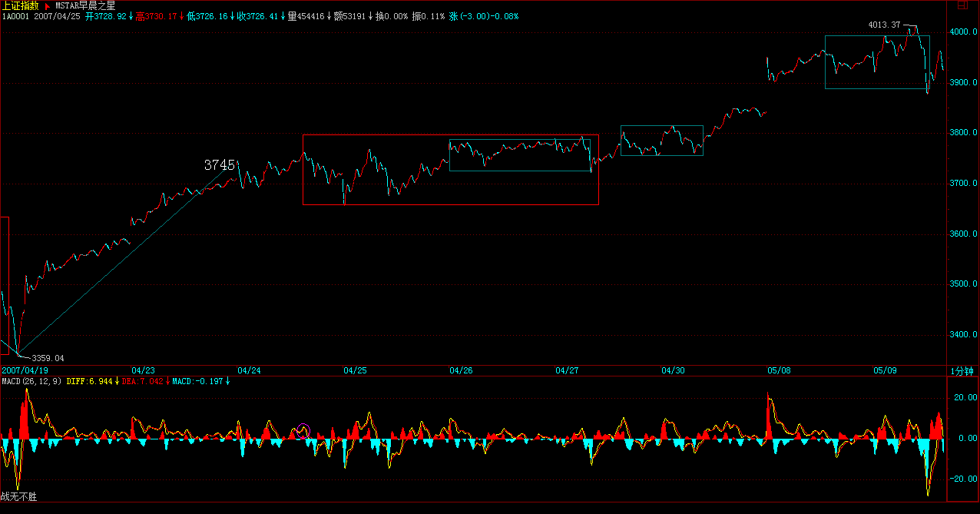This screenshot has width=980, height=514.
Task: Select the 05/08 date on time axis
Action: click(x=779, y=370)
